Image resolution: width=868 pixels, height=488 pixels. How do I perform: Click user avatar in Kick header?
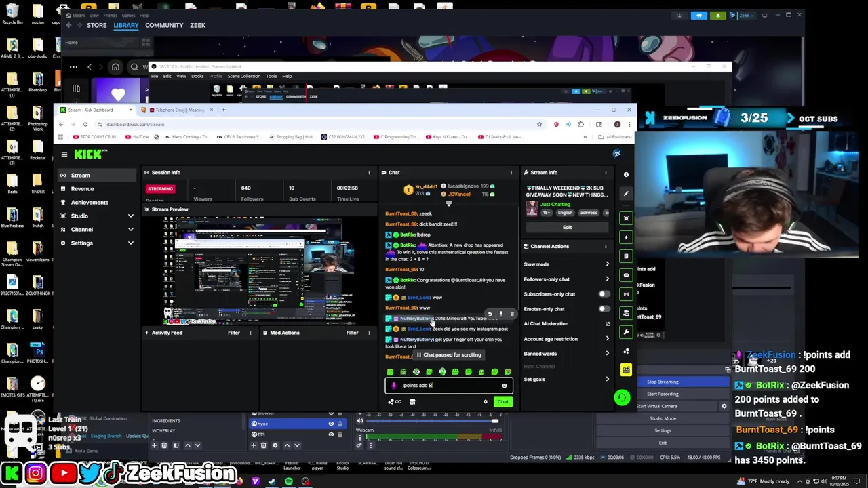click(617, 154)
